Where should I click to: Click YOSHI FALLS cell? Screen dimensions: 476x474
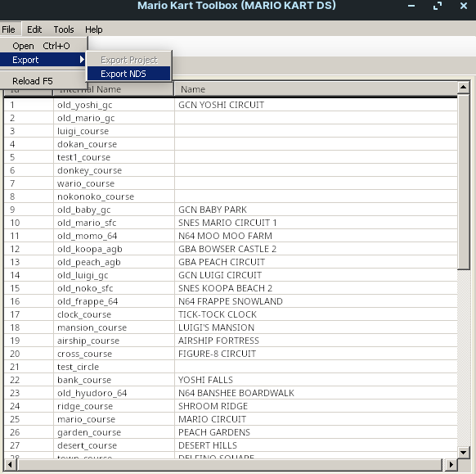316,380
